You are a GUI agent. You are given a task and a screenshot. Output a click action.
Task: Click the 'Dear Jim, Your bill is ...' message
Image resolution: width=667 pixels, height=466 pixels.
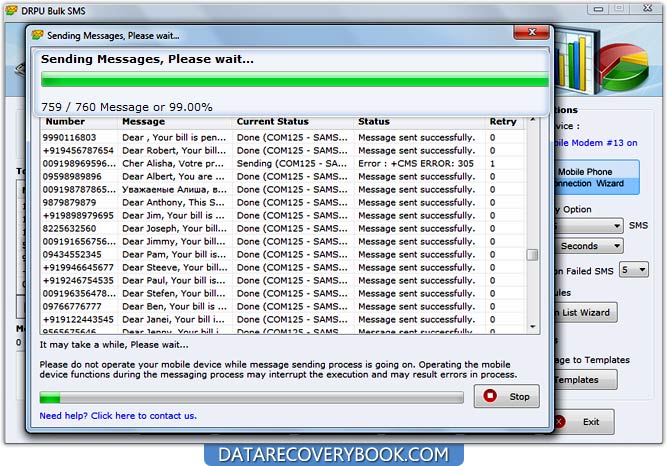point(173,215)
